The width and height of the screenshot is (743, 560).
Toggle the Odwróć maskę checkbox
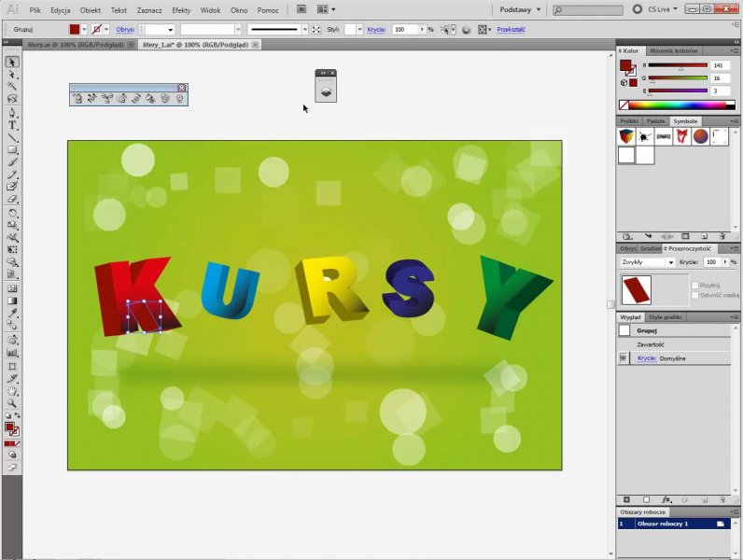pyautogui.click(x=694, y=295)
